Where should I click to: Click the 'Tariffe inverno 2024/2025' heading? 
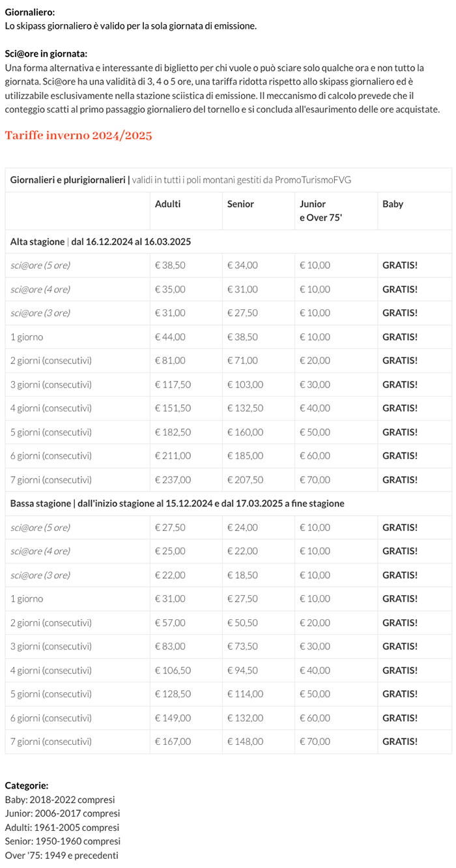point(78,135)
